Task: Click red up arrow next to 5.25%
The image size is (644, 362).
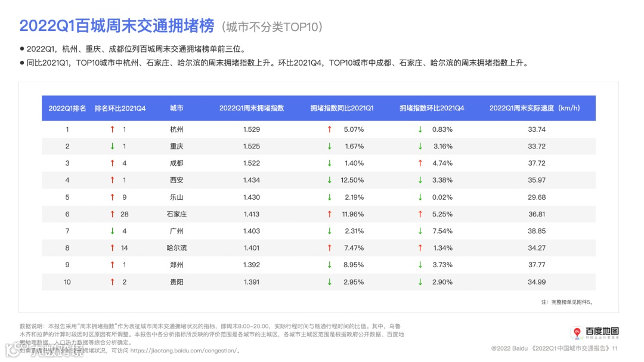Action: pyautogui.click(x=420, y=214)
